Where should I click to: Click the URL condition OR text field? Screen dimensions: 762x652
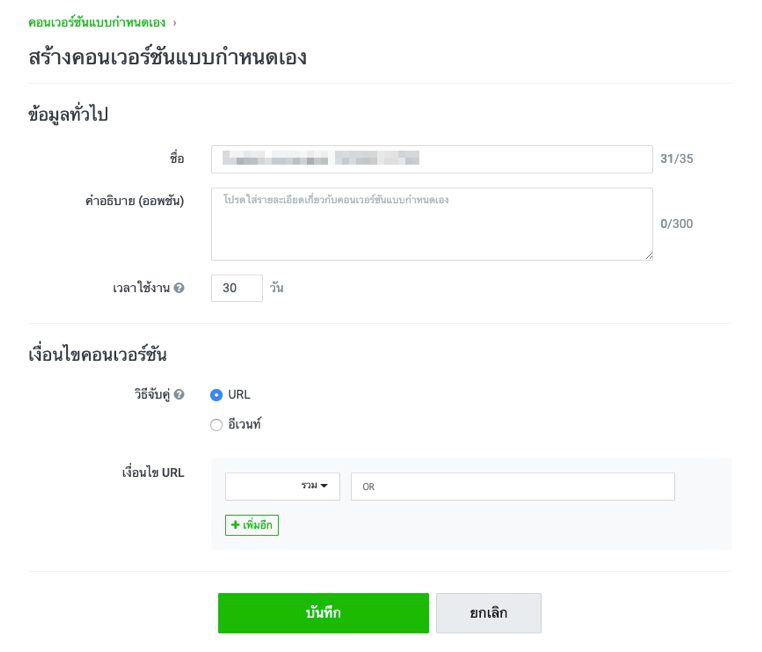(512, 487)
